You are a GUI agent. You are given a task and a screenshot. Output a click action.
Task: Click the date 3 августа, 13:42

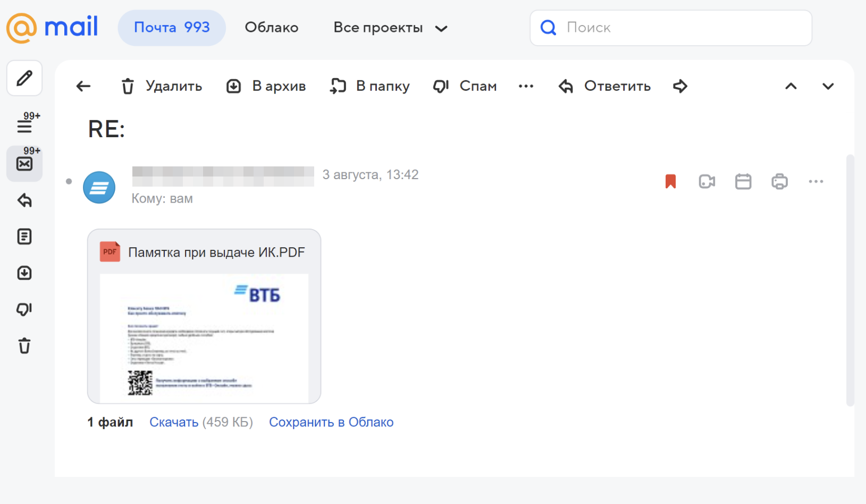[x=371, y=174]
